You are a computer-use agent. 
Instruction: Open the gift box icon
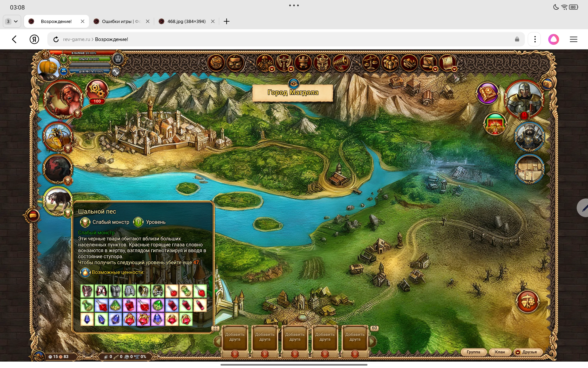coord(390,63)
